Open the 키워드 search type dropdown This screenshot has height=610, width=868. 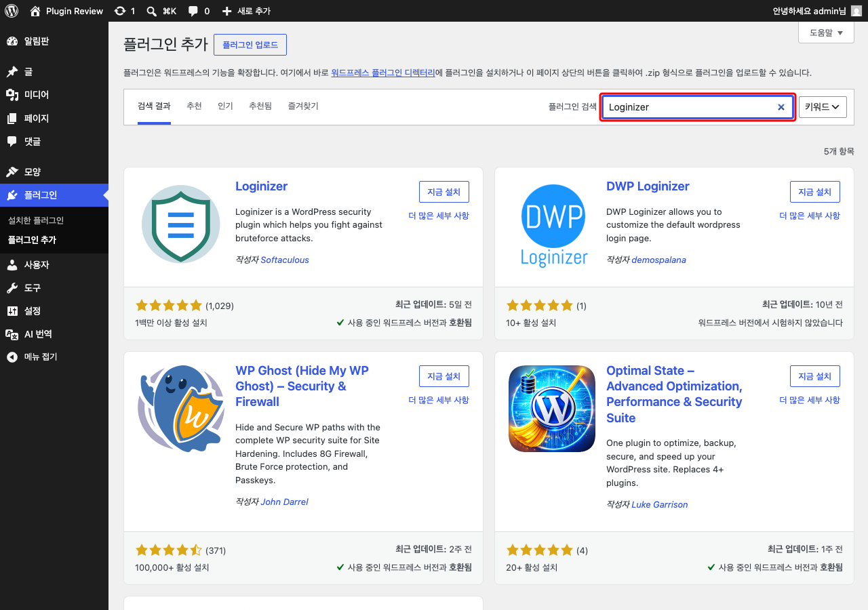[823, 107]
